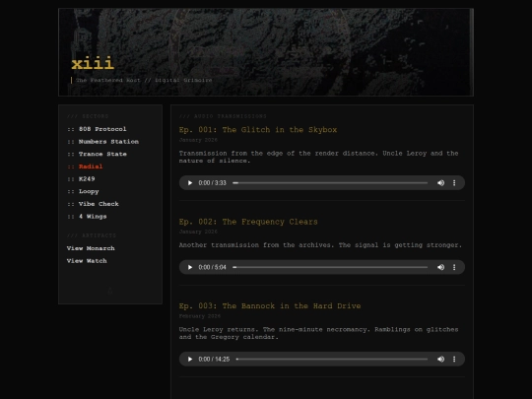The height and width of the screenshot is (399, 532).
Task: Mute the Ep. 003 audio player
Action: [x=440, y=359]
